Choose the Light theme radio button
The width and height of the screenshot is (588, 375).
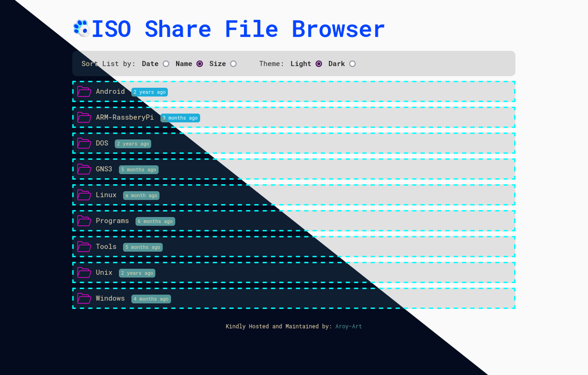(319, 64)
